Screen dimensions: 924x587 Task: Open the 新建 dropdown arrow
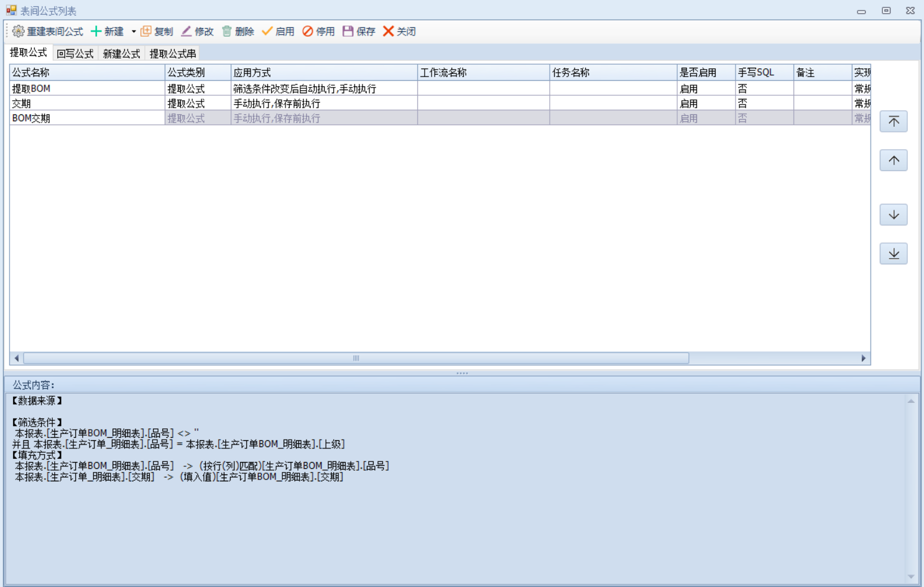pos(134,32)
